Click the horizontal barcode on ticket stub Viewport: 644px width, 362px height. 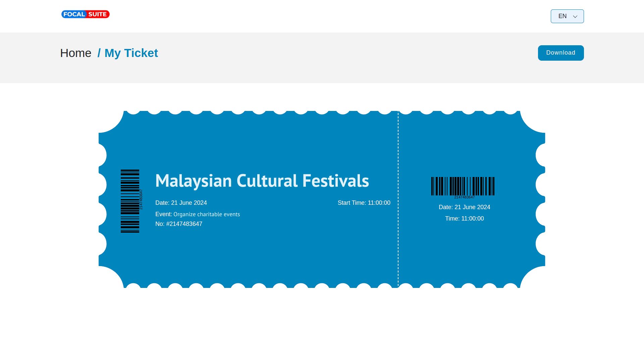[x=463, y=186]
